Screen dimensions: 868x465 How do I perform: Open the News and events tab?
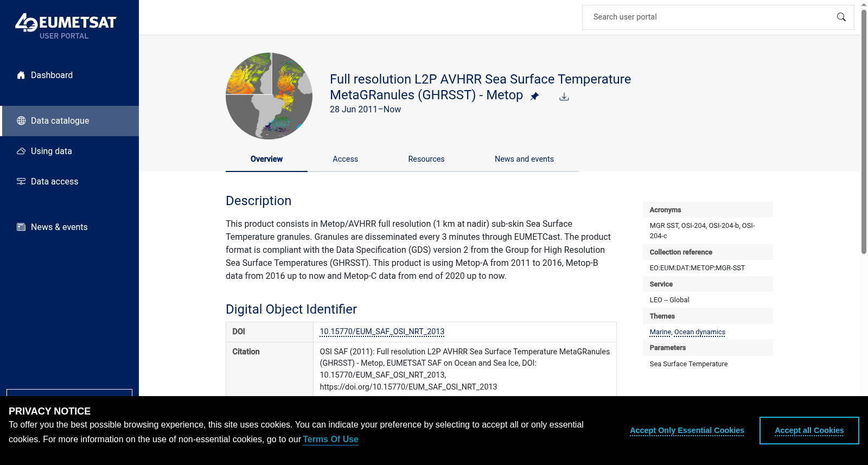click(x=524, y=159)
